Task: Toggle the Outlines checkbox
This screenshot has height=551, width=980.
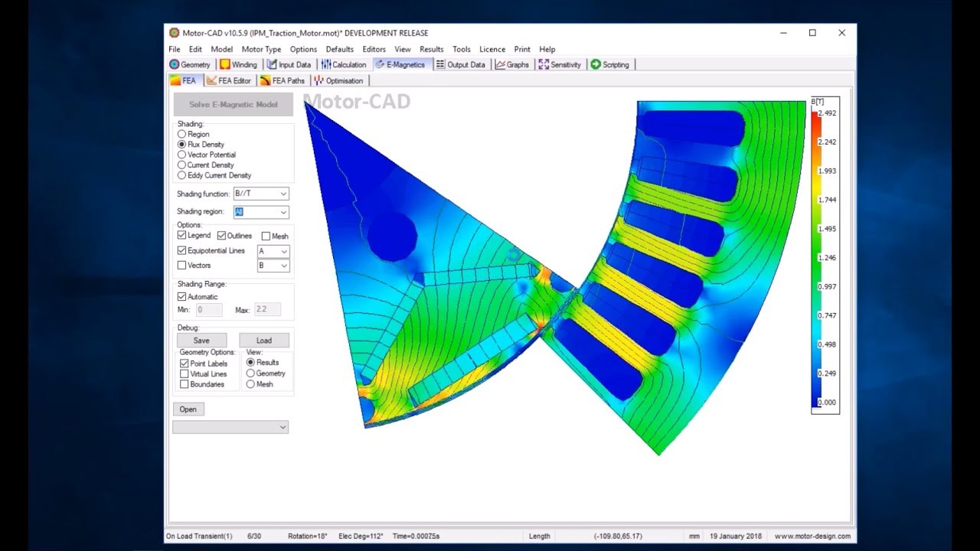Action: coord(221,236)
